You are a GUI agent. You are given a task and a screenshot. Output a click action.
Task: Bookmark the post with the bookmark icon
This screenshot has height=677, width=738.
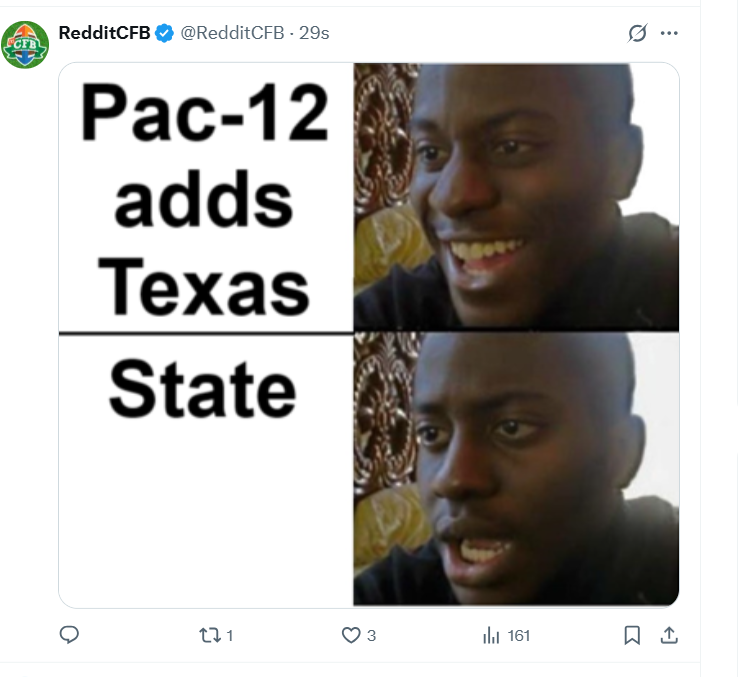[632, 636]
